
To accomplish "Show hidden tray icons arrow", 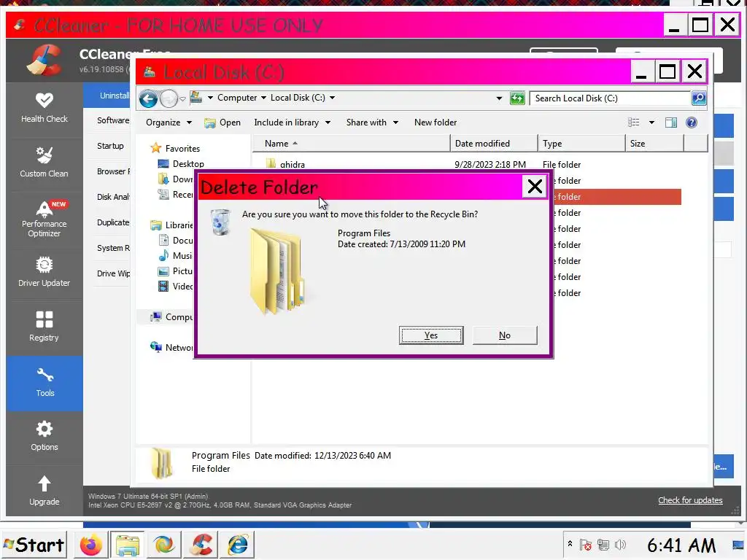I will coord(570,544).
